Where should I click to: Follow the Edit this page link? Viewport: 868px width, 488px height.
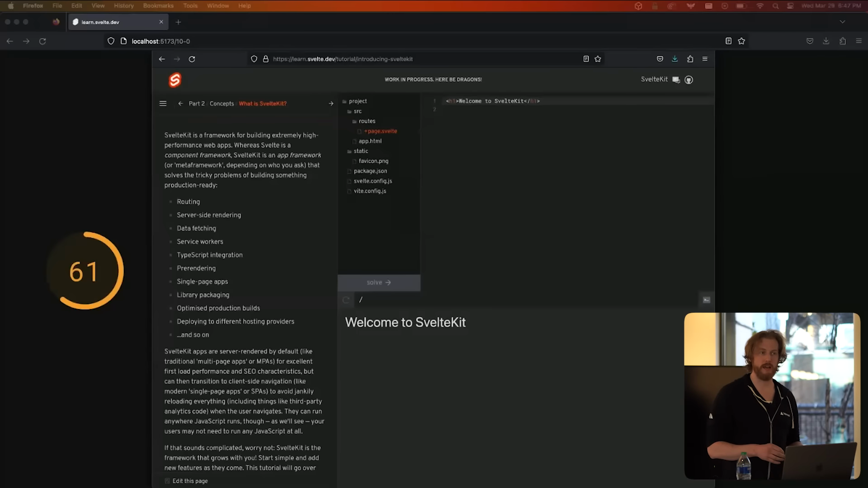(x=190, y=481)
